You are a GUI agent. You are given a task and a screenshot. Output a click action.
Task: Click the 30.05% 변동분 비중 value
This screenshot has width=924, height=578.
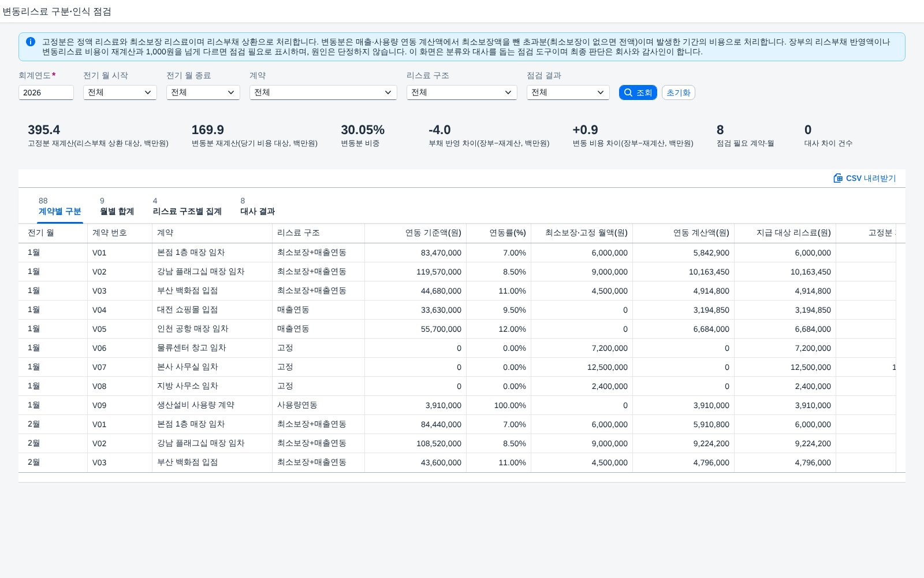pyautogui.click(x=363, y=130)
